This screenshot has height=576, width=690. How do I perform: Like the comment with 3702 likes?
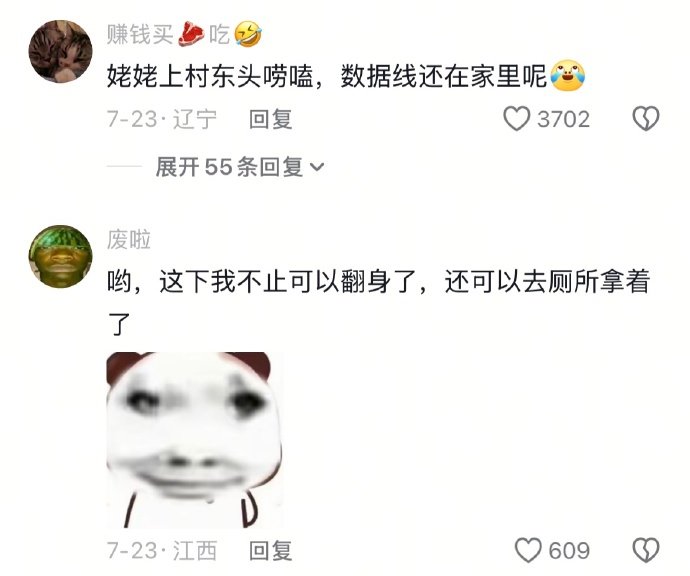[x=517, y=119]
